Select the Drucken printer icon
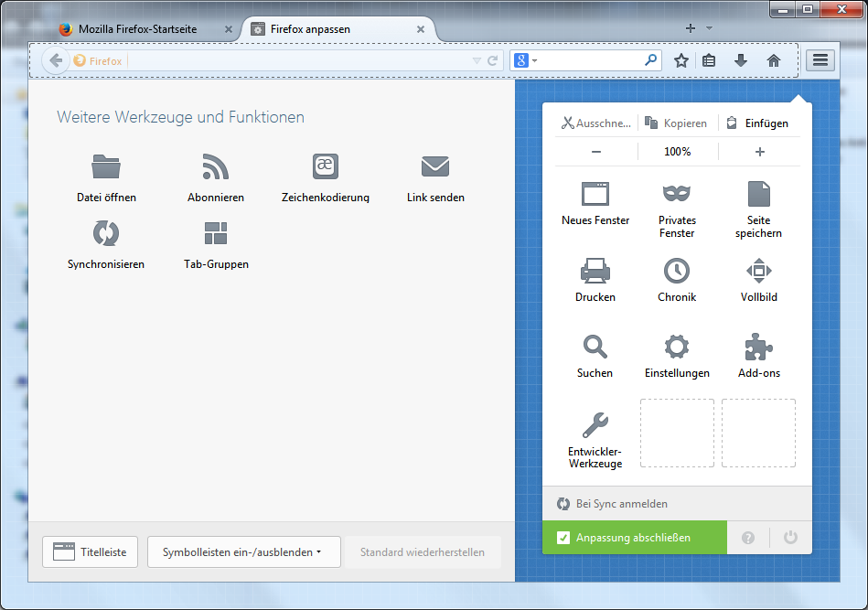This screenshot has width=868, height=610. pyautogui.click(x=595, y=271)
